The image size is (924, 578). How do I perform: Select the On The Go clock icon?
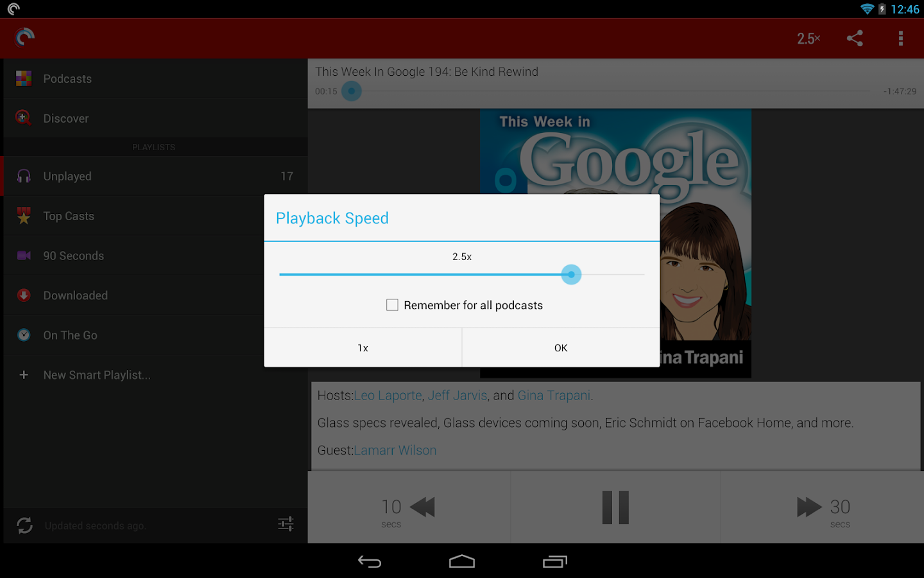pos(24,335)
